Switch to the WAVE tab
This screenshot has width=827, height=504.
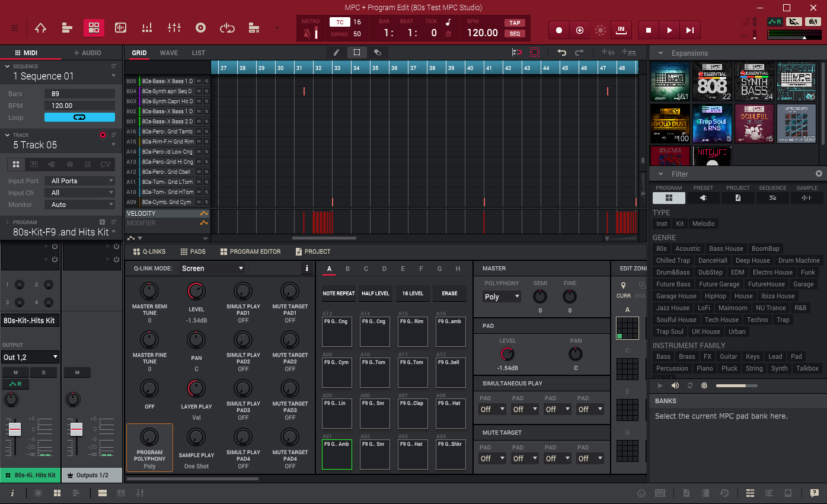coord(169,53)
